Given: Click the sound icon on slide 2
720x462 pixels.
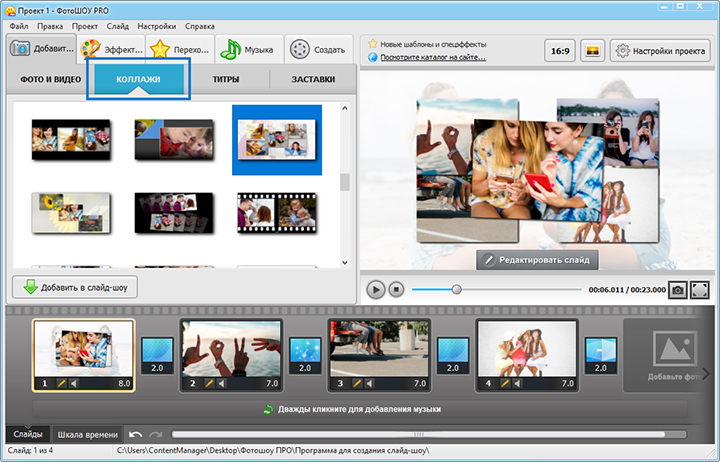Looking at the screenshot, I should point(223,383).
